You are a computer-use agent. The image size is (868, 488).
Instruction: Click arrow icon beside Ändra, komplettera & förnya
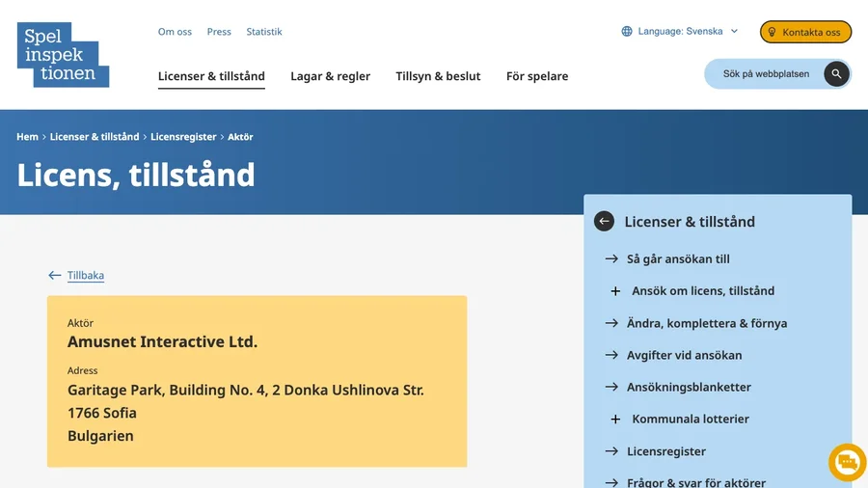coord(611,323)
